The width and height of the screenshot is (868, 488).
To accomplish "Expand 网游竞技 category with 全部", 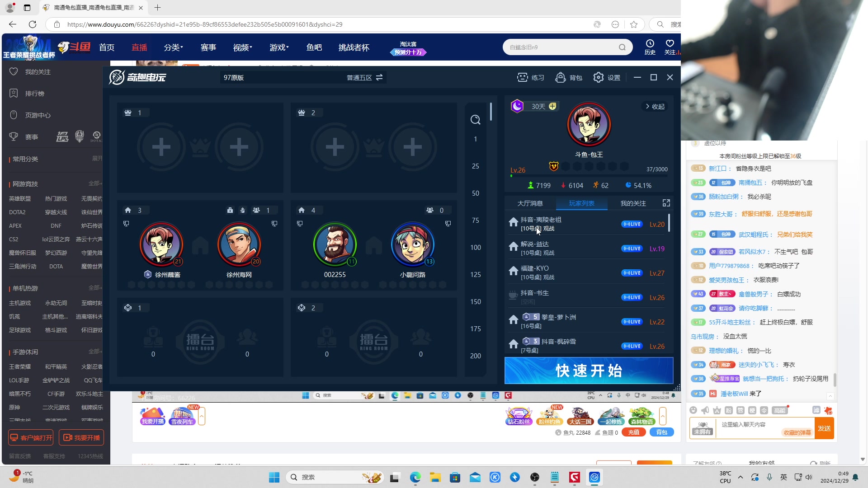I will click(x=95, y=183).
